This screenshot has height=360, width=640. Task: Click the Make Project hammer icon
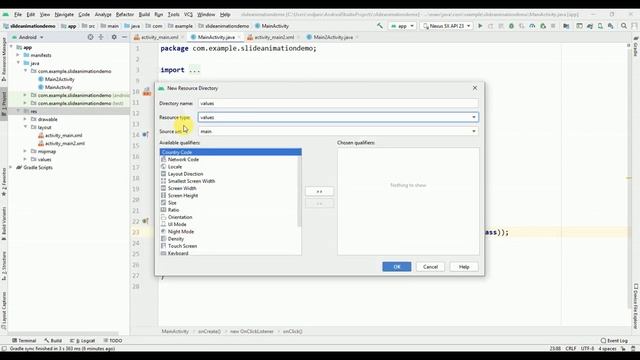(380, 26)
